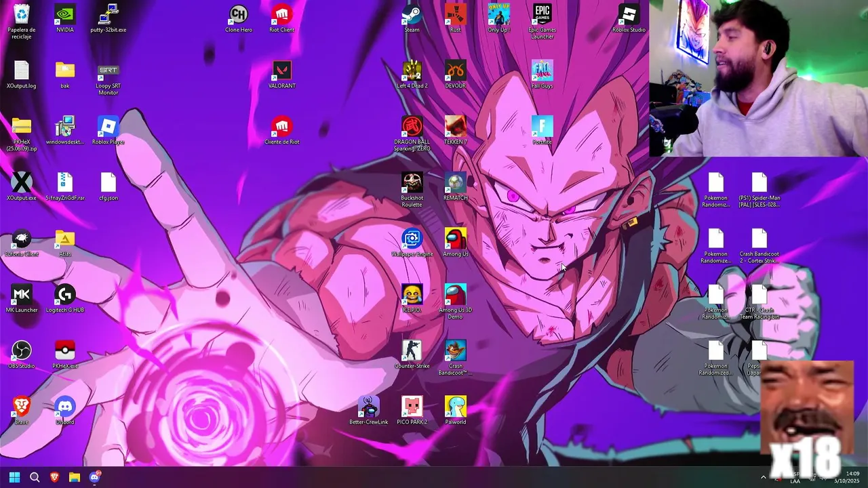Image resolution: width=868 pixels, height=488 pixels.
Task: Open Logitech G HUB shortcut
Action: coord(65,299)
